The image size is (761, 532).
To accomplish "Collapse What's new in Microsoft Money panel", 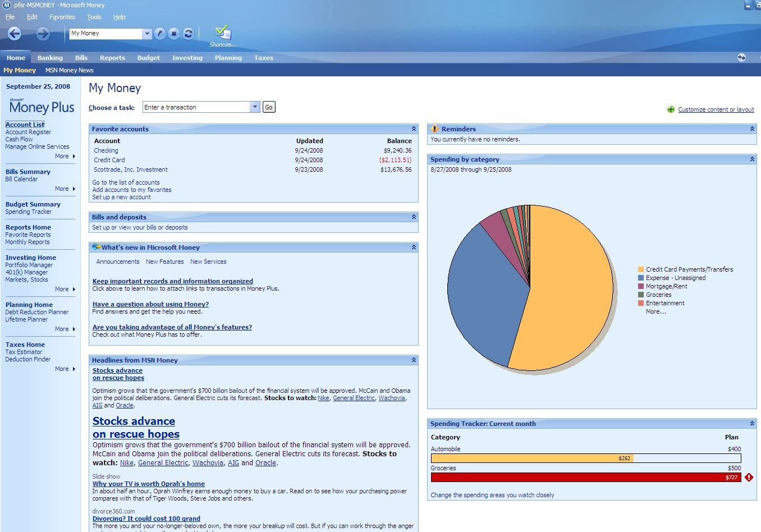I will click(x=414, y=247).
